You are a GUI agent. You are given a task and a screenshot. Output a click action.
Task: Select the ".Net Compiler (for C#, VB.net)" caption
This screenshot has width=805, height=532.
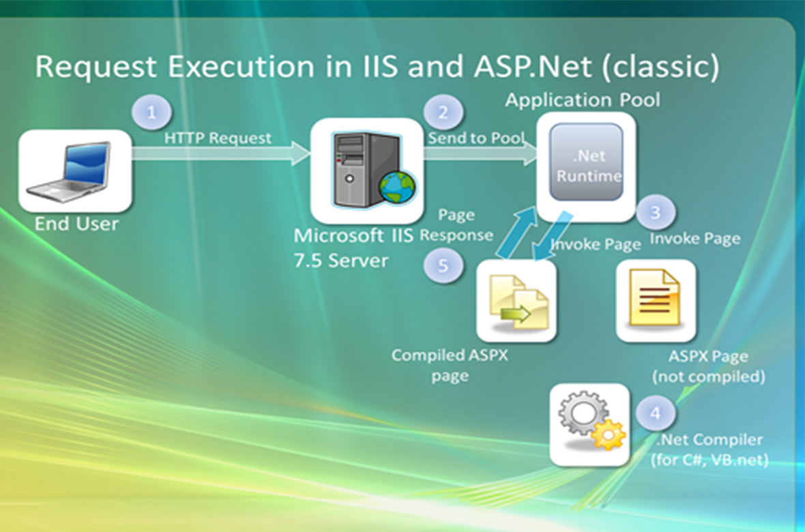click(x=709, y=449)
